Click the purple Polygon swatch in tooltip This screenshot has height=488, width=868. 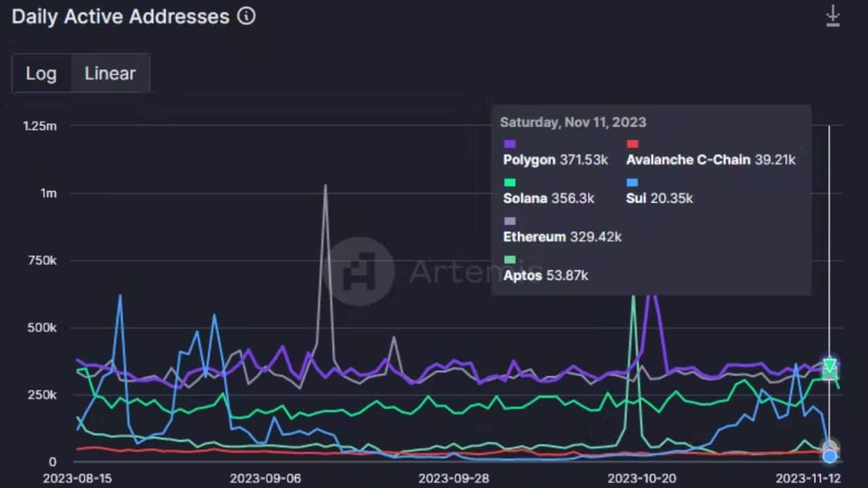coord(510,144)
